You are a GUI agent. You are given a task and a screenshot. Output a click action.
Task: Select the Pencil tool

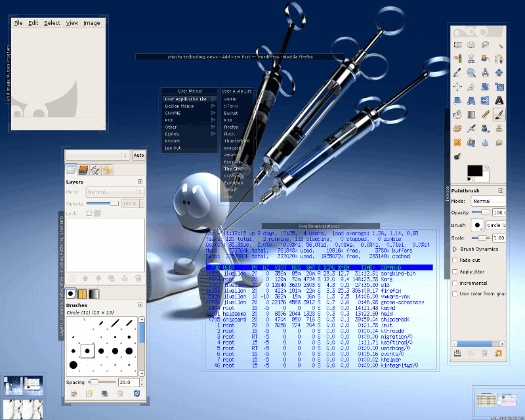(486, 114)
